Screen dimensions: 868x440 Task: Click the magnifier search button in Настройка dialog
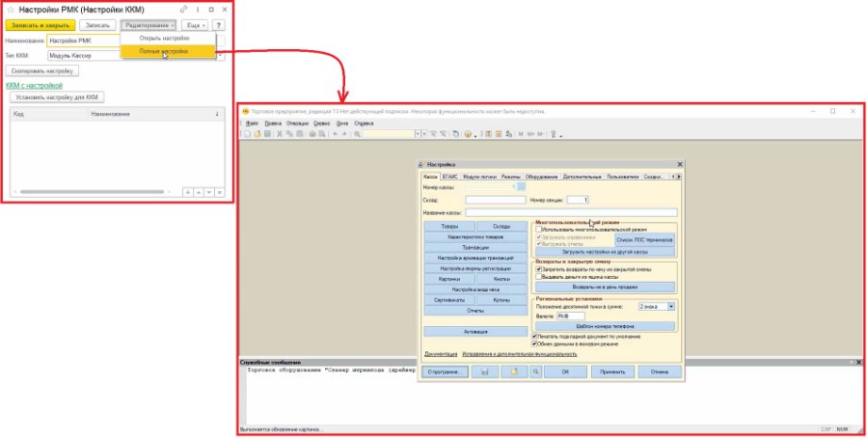point(535,371)
